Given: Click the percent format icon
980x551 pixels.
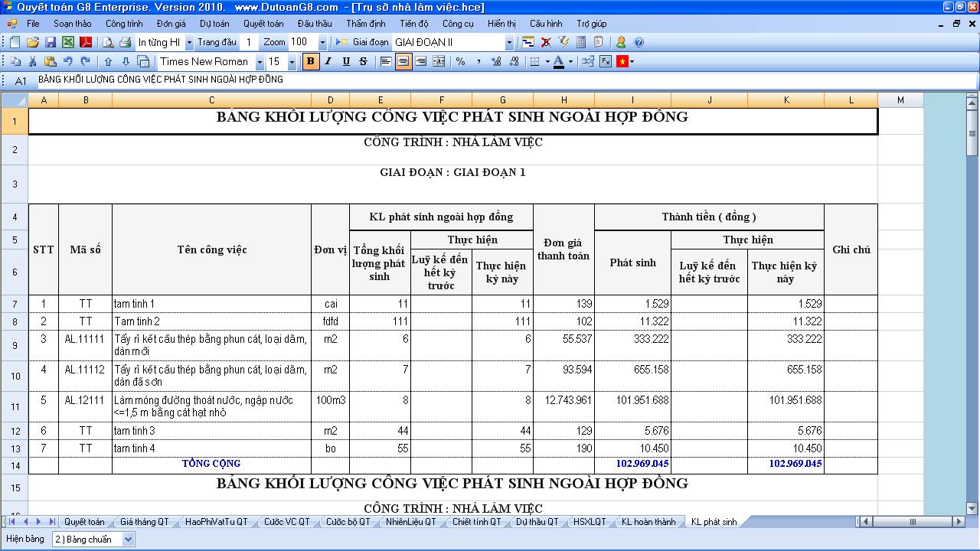Looking at the screenshot, I should pos(461,61).
